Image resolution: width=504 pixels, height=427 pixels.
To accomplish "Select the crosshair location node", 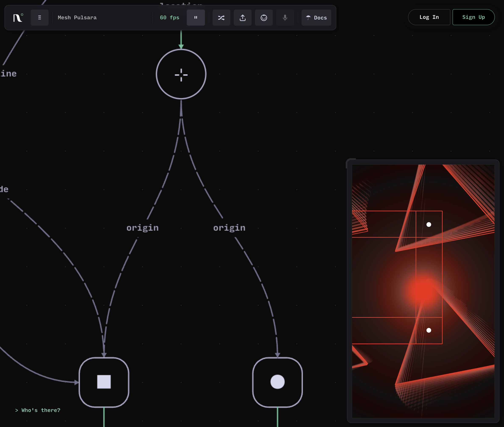I will pyautogui.click(x=181, y=74).
